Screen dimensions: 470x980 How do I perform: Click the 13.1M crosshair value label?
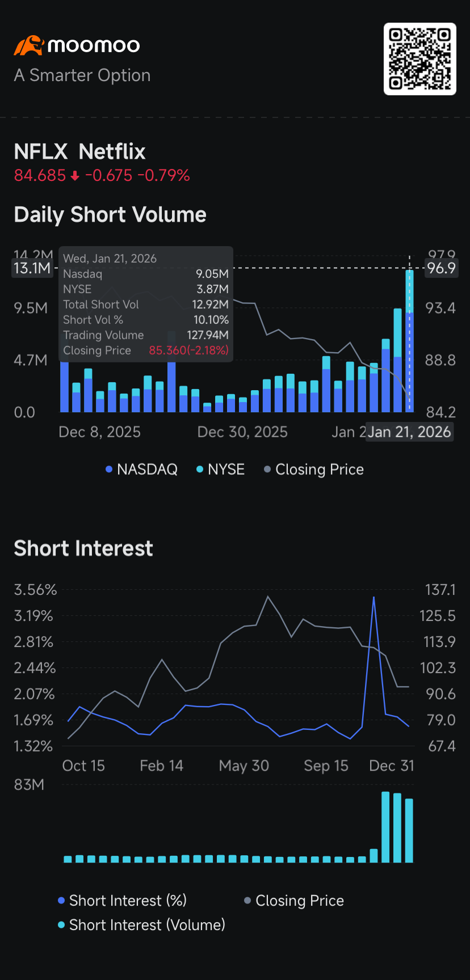pyautogui.click(x=32, y=268)
